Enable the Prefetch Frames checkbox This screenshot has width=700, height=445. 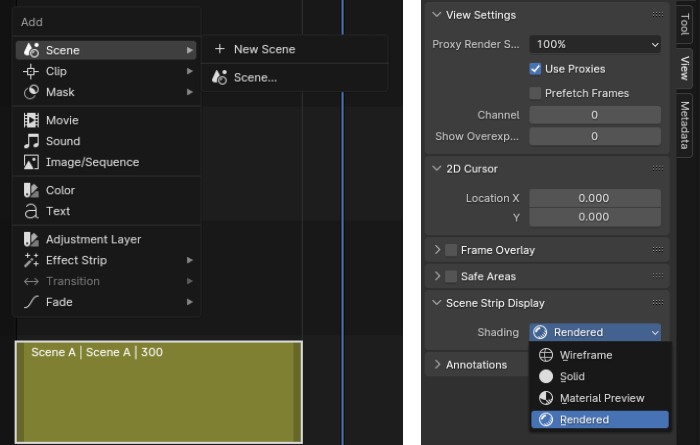point(535,93)
